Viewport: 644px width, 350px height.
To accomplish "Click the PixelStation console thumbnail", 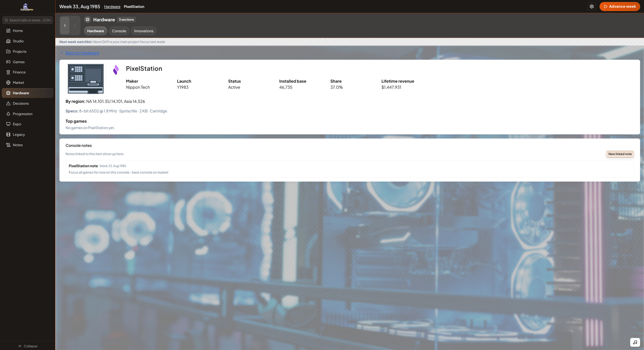I will tap(86, 79).
